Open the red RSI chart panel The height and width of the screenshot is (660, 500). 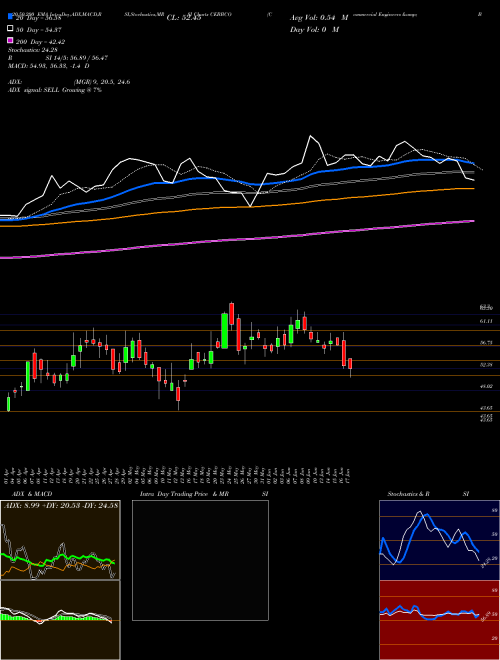[x=439, y=620]
